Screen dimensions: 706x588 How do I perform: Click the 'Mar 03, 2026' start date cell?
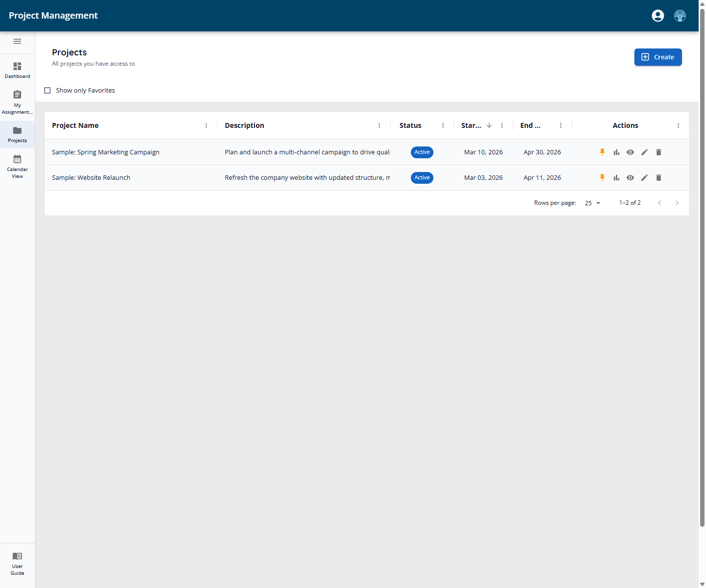[x=483, y=178]
